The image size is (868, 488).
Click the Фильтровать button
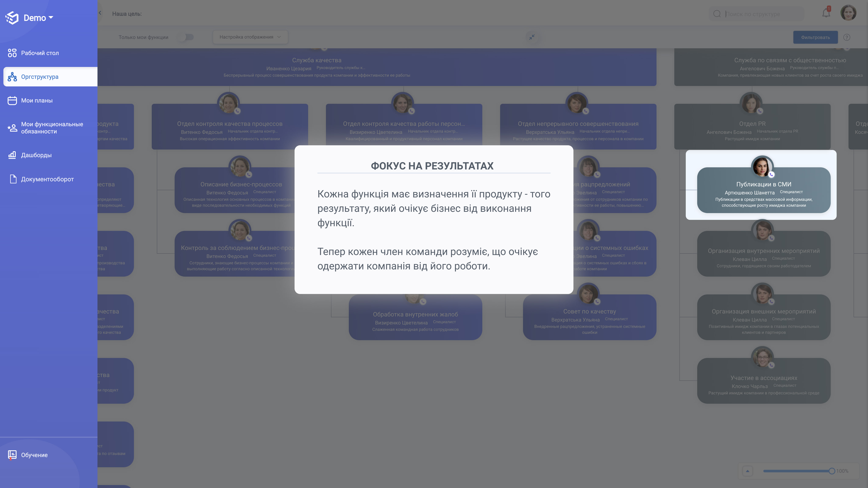pos(815,37)
